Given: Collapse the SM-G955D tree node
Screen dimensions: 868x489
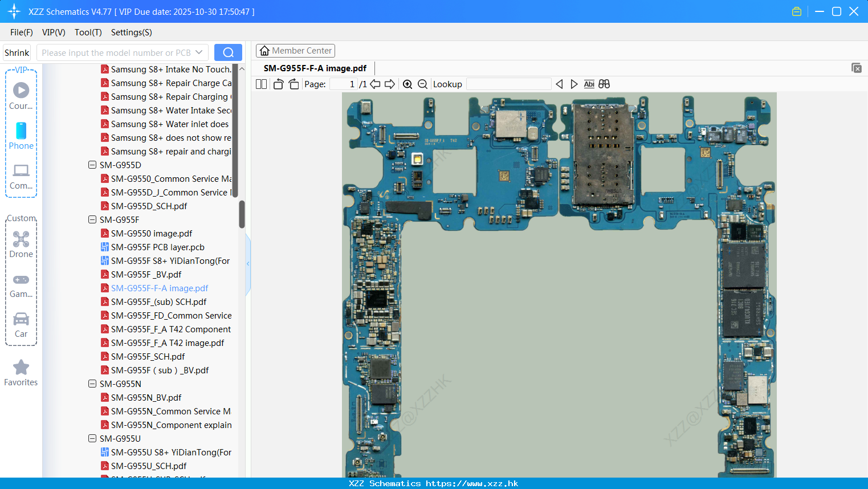Looking at the screenshot, I should coord(92,165).
